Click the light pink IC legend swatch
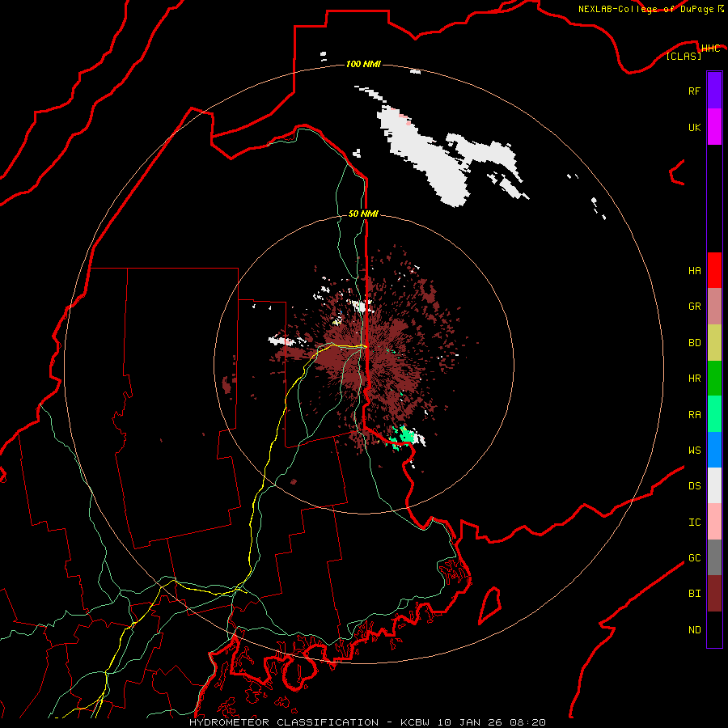The height and width of the screenshot is (728, 728). 714,522
